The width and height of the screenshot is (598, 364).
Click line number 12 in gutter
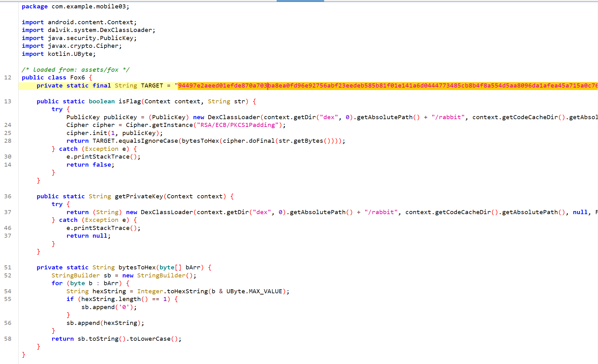coord(8,78)
